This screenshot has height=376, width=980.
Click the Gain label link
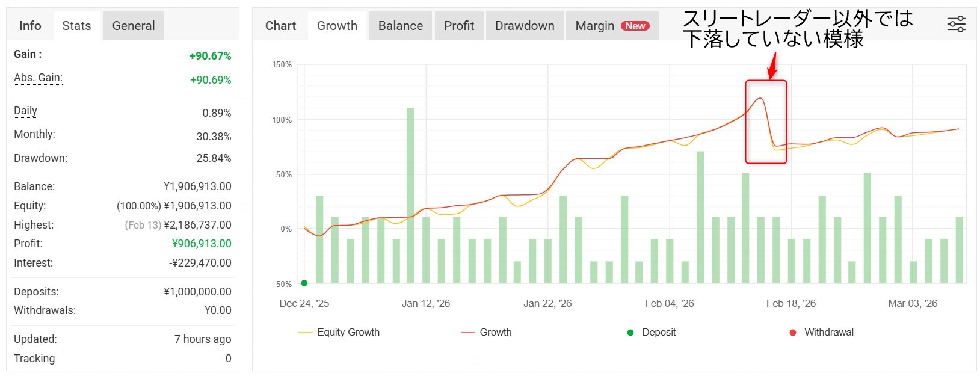28,54
